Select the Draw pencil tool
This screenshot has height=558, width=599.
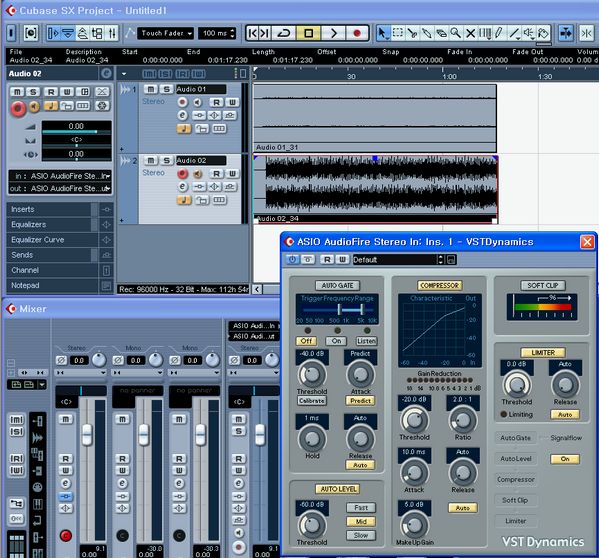(499, 33)
